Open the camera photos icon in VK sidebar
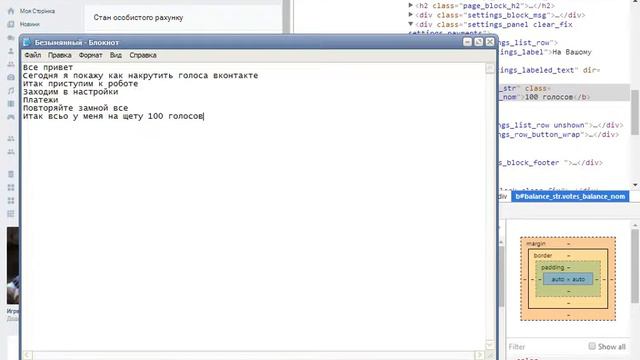Viewport: 640px width, 360px height. (11, 77)
